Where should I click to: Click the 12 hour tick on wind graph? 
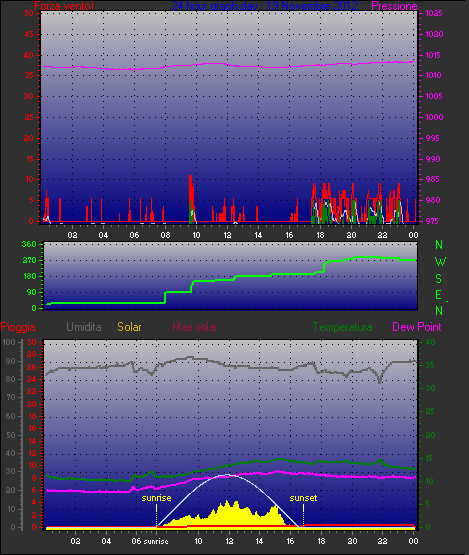point(227,235)
